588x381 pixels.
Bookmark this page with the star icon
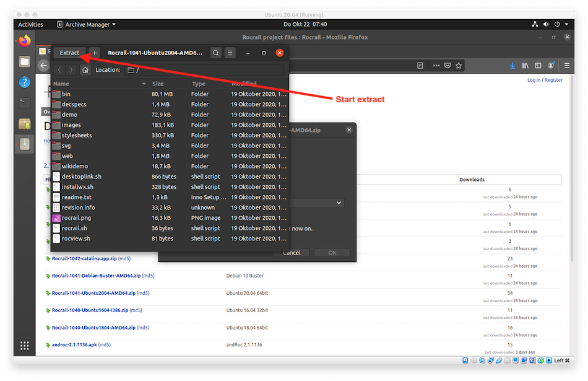[x=459, y=65]
